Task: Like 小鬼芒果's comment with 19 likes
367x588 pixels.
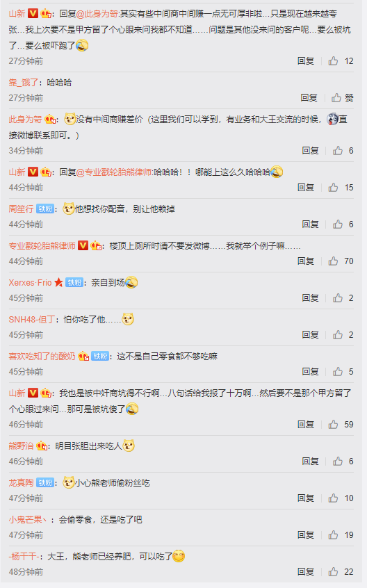Action: click(333, 535)
